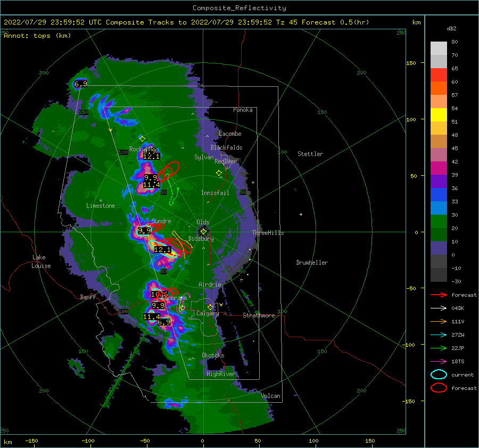
Task: Click the Vulcan label
Action: pyautogui.click(x=271, y=396)
